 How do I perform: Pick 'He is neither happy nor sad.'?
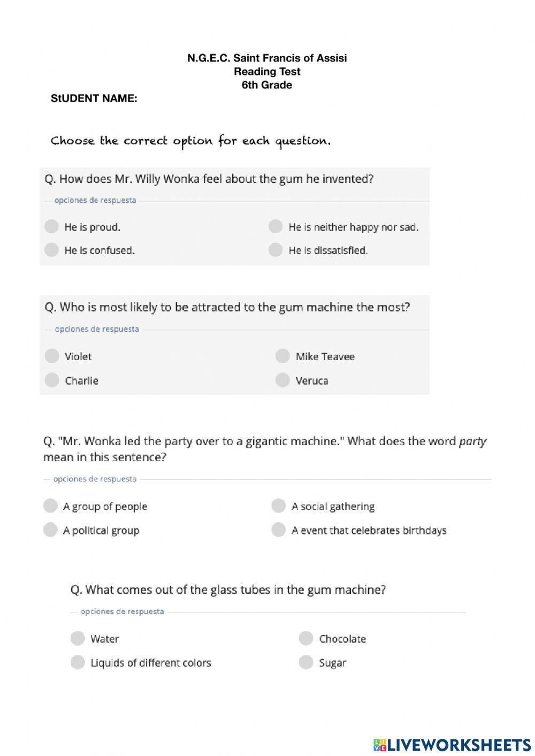pyautogui.click(x=276, y=226)
